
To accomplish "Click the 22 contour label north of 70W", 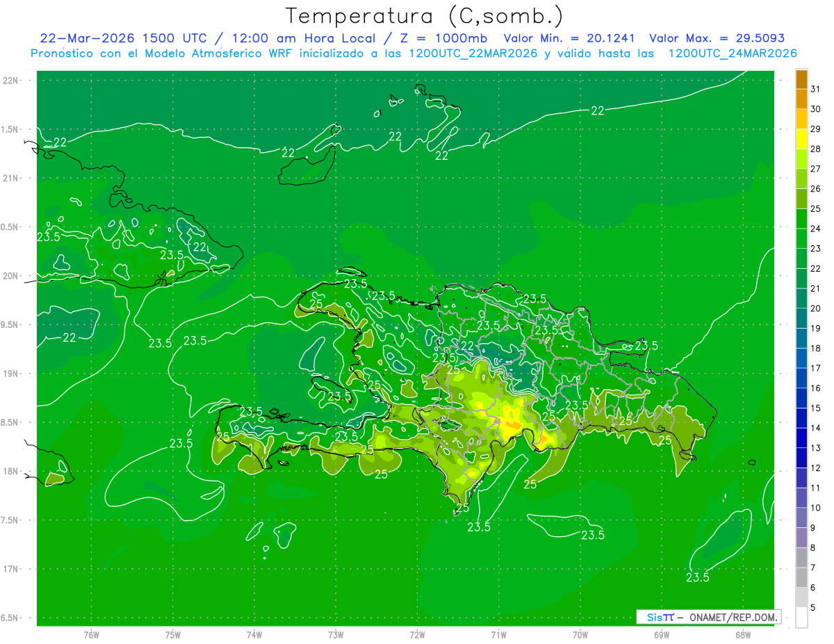I will pos(598,110).
